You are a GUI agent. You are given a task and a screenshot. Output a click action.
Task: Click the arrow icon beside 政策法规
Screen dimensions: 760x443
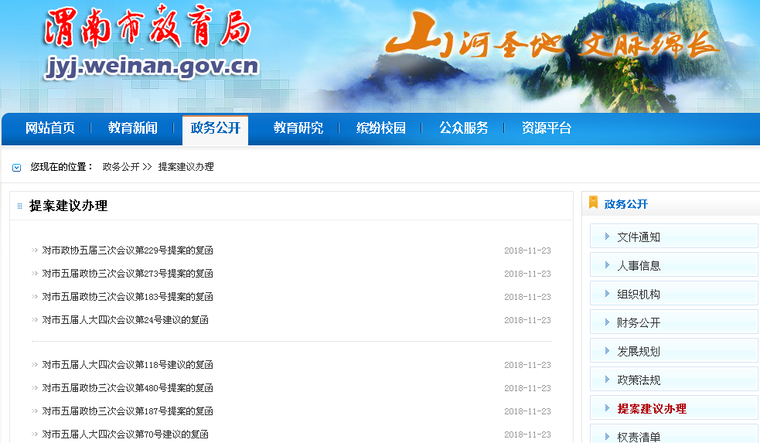coord(607,379)
